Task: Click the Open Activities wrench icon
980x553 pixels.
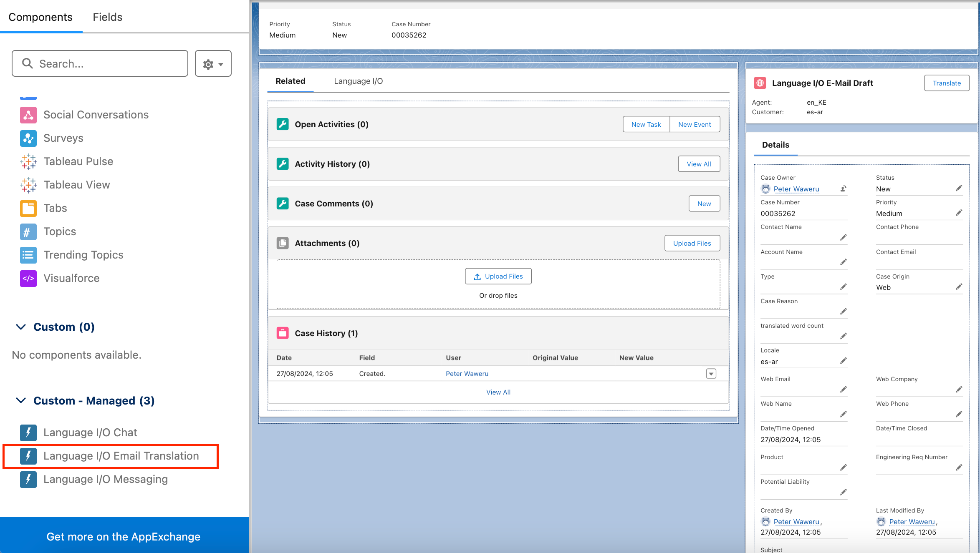Action: pos(283,124)
